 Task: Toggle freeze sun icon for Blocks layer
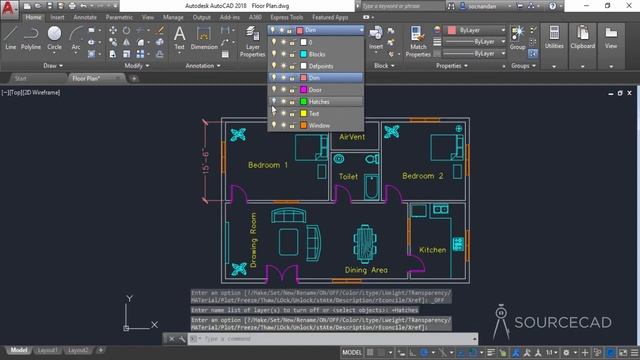(283, 54)
